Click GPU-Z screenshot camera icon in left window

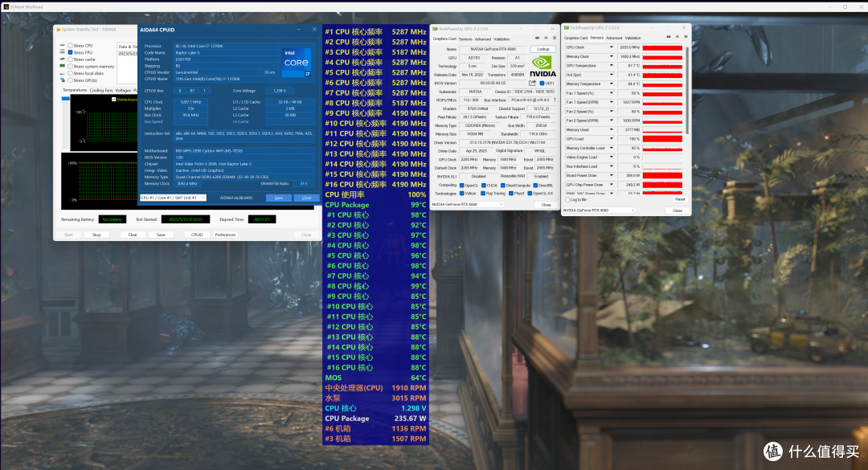pos(538,39)
